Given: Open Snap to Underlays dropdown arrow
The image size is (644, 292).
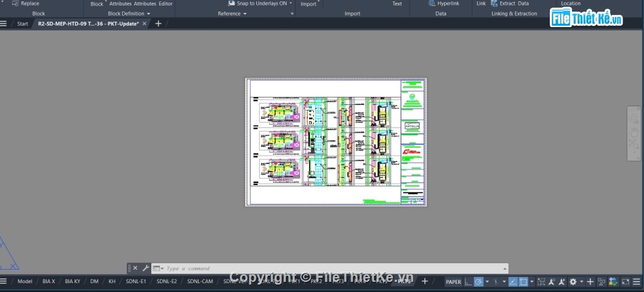Looking at the screenshot, I should [291, 3].
